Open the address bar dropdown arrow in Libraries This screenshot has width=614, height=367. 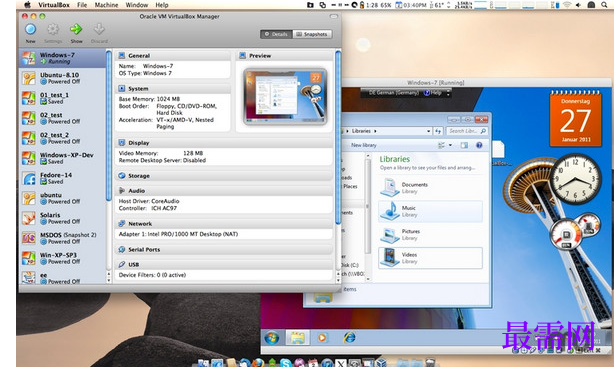(x=428, y=131)
